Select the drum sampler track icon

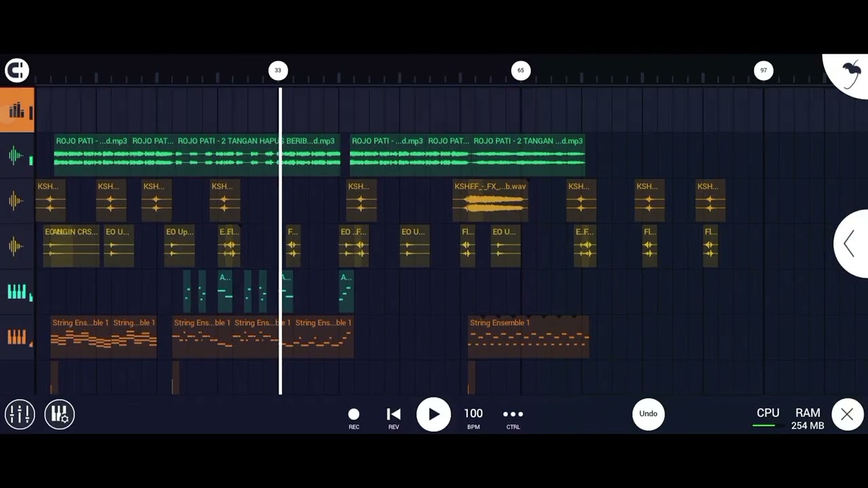pyautogui.click(x=17, y=110)
